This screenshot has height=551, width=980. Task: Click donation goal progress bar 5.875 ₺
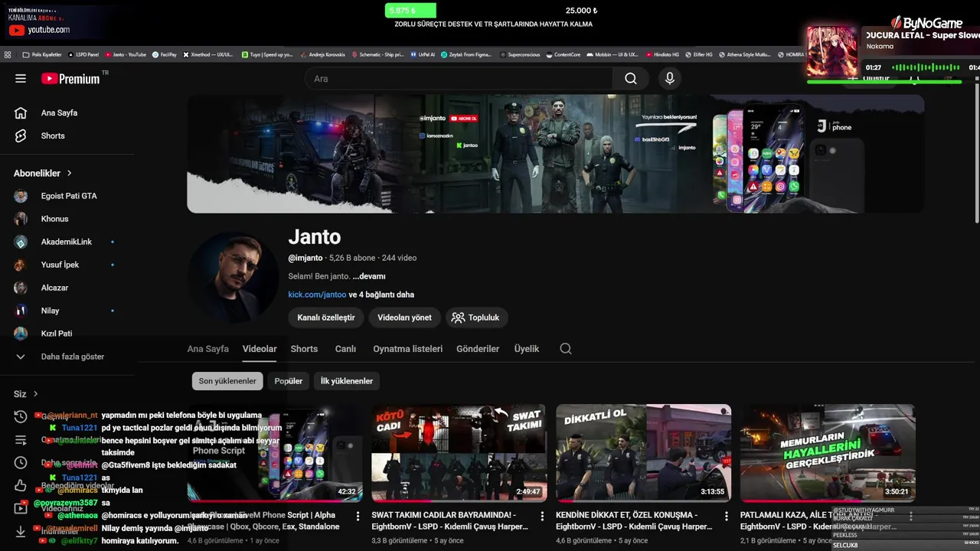(x=410, y=11)
